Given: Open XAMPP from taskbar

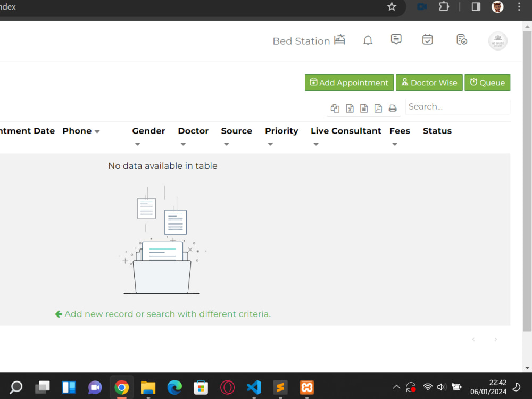Looking at the screenshot, I should coord(307,387).
